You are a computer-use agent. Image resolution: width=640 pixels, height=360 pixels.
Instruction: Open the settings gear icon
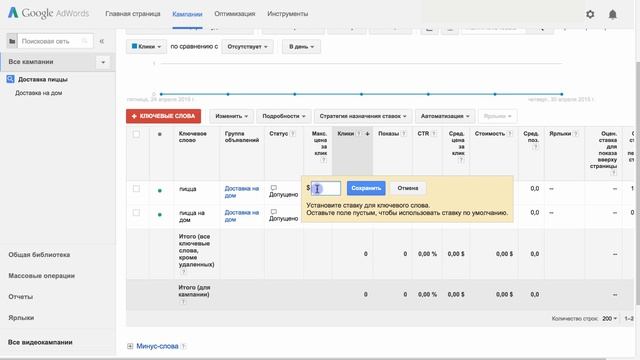tap(590, 14)
